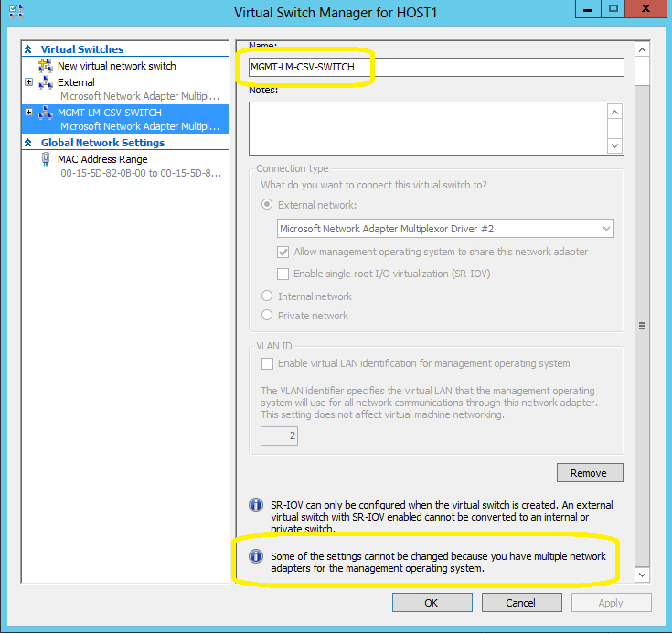Click the right panel vertical scrollbar thumb

[642, 325]
